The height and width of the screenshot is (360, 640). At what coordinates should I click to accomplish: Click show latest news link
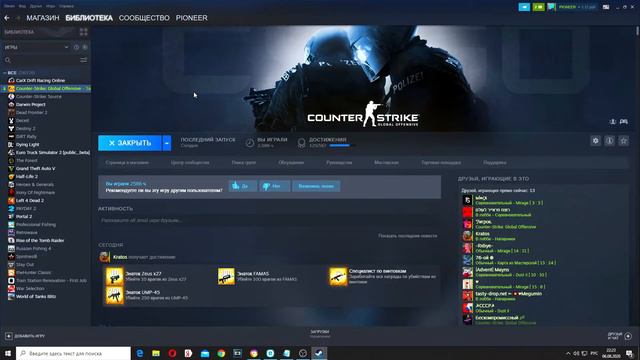(407, 236)
